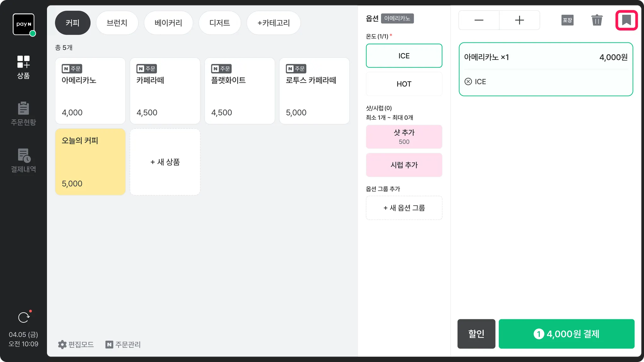The width and height of the screenshot is (644, 362).
Task: Click the bookmark icon at top right
Action: pyautogui.click(x=626, y=20)
